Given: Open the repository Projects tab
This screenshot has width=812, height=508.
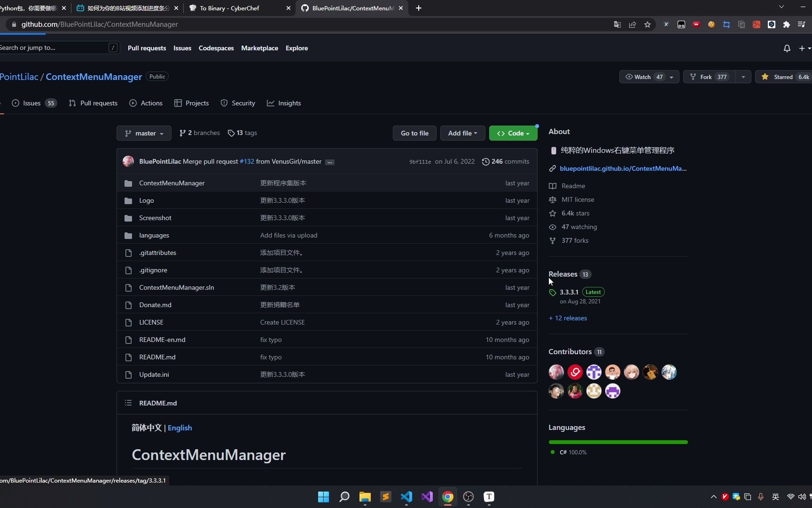Looking at the screenshot, I should (x=191, y=103).
